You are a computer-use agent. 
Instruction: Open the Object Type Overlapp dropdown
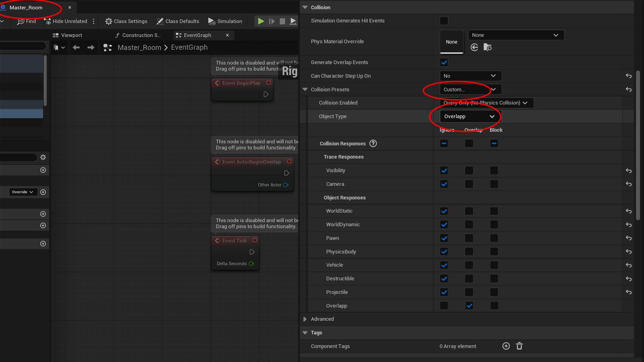470,116
